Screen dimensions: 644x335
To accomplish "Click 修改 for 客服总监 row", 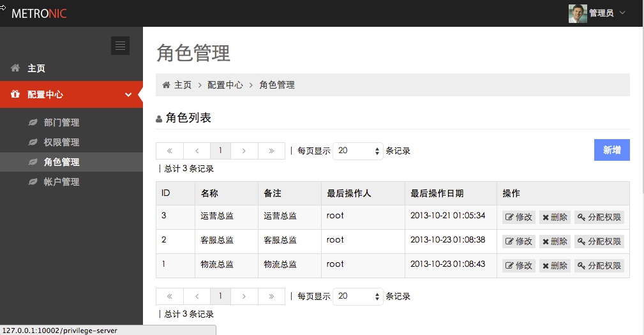I will click(x=519, y=241).
